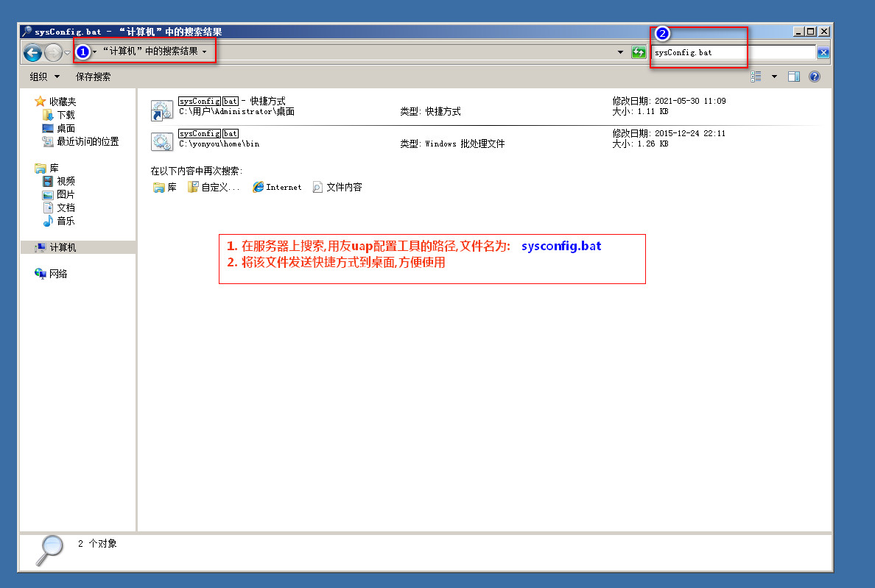Screen dimensions: 875x588
Task: Search again in 库 (Libraries)
Action: tap(164, 188)
